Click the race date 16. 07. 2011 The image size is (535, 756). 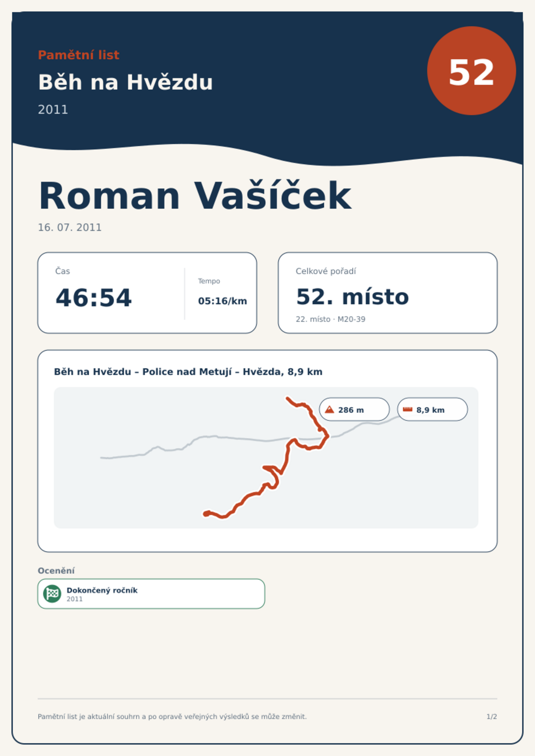70,228
